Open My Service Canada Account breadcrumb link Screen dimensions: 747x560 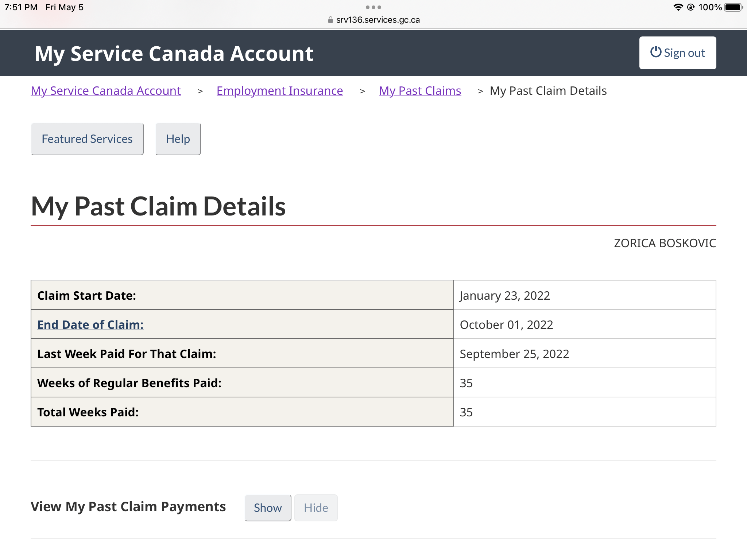coord(106,91)
